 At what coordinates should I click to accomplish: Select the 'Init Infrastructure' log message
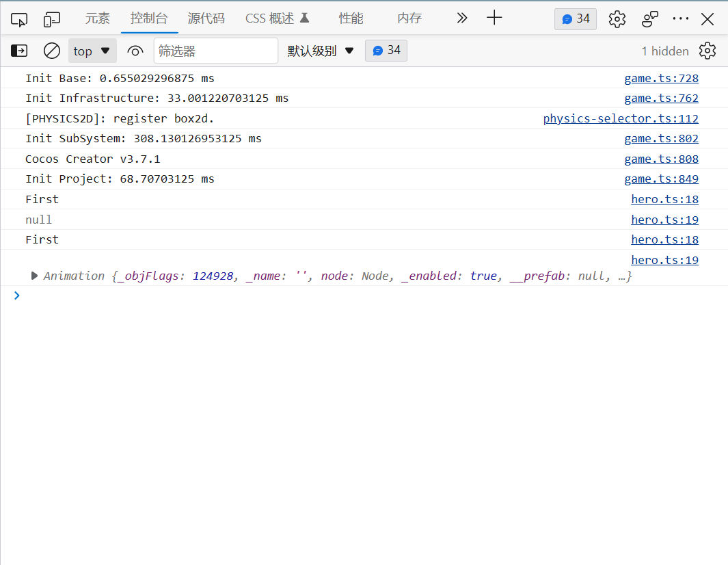pyautogui.click(x=157, y=98)
